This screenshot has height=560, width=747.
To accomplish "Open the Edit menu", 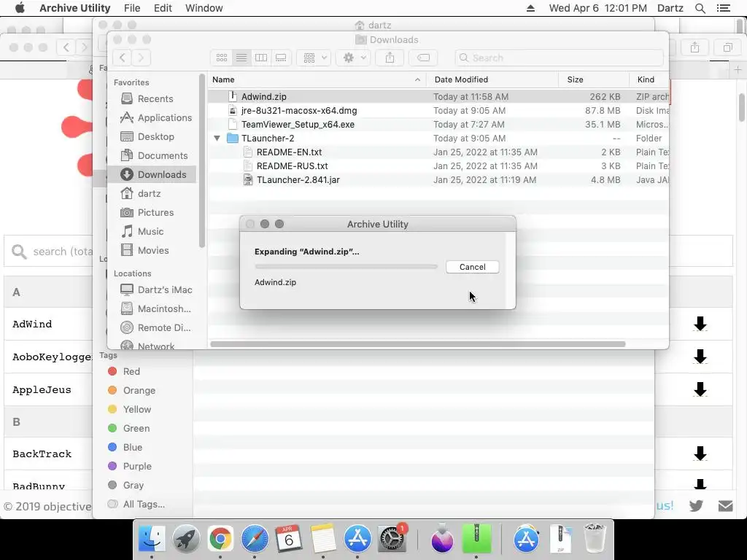I will (x=163, y=8).
